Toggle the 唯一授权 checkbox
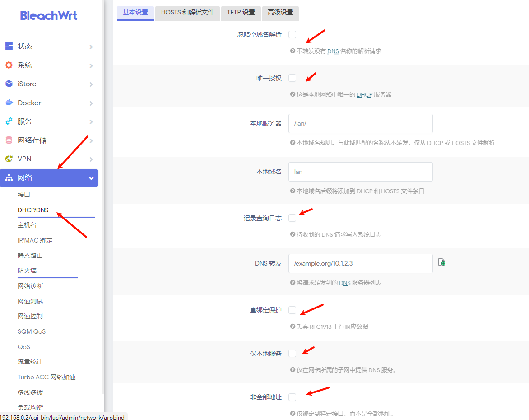Image resolution: width=529 pixels, height=420 pixels. 292,78
